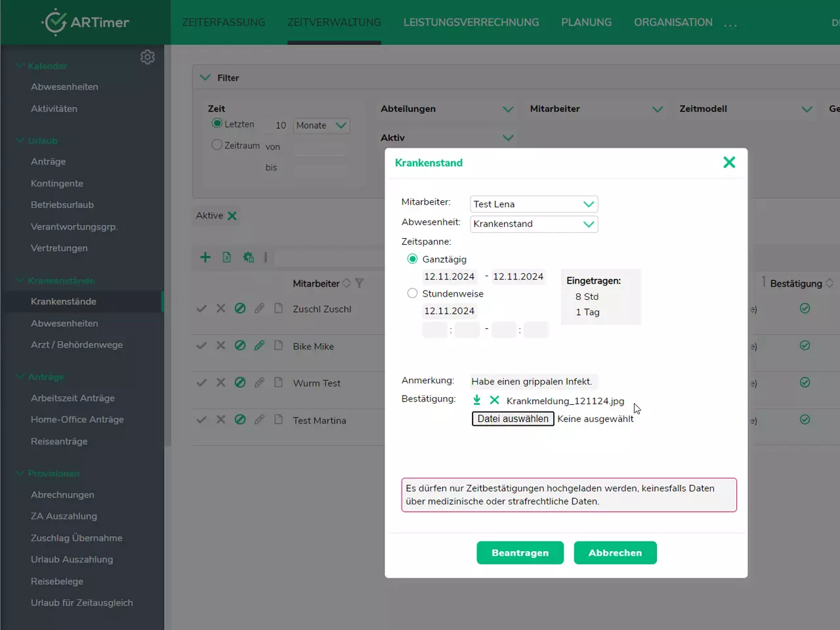Expand the Aktiv filter dropdown
Viewport: 840px width, 630px height.
508,138
